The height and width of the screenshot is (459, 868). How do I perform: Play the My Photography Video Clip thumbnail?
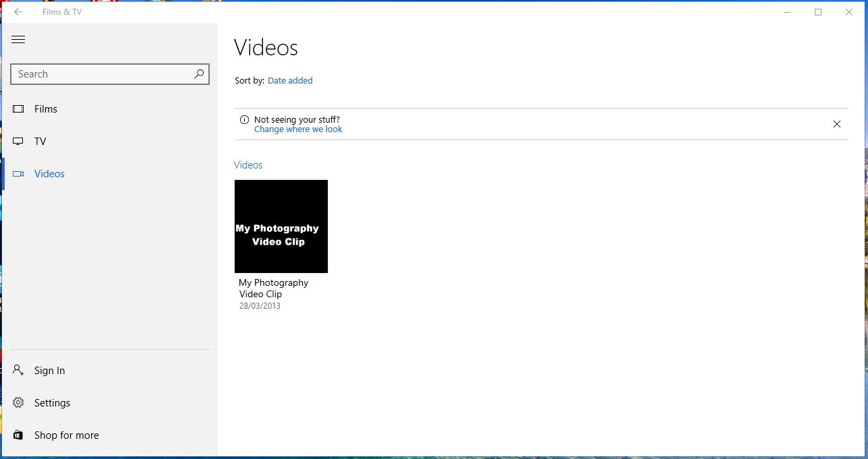[x=281, y=226]
